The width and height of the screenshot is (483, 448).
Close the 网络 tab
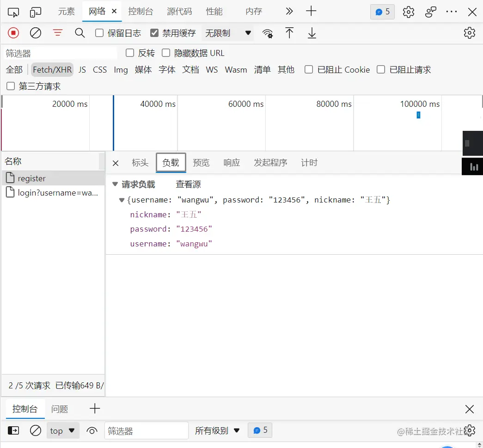[114, 11]
